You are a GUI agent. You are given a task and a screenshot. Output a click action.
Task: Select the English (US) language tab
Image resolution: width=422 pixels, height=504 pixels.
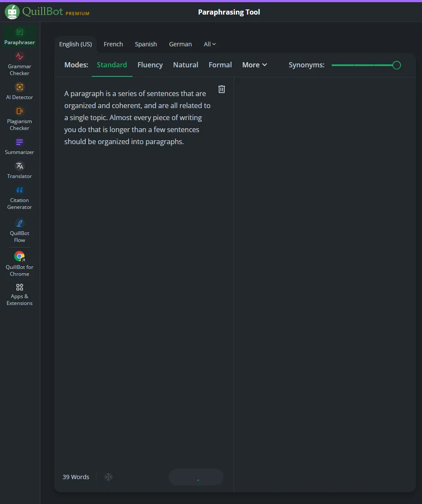coord(75,44)
